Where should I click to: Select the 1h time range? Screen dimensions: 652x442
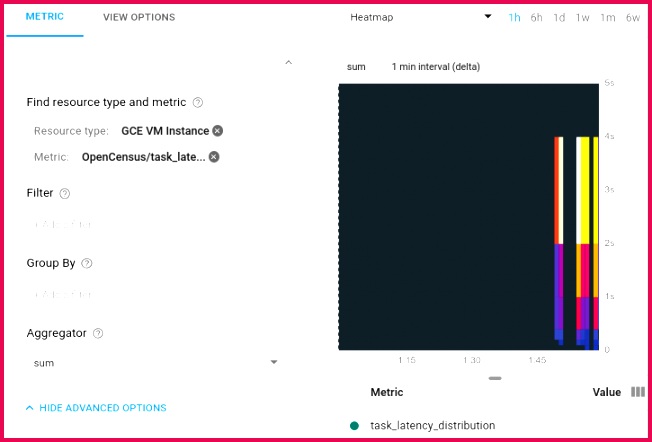[x=514, y=18]
